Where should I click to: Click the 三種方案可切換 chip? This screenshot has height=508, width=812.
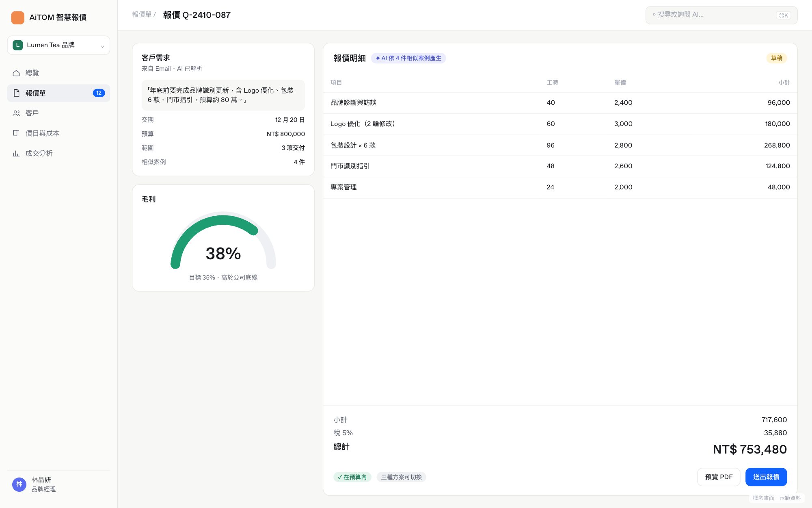click(401, 477)
